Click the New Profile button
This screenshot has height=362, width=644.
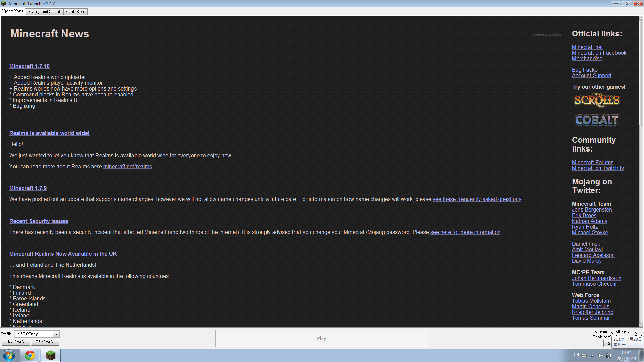16,342
